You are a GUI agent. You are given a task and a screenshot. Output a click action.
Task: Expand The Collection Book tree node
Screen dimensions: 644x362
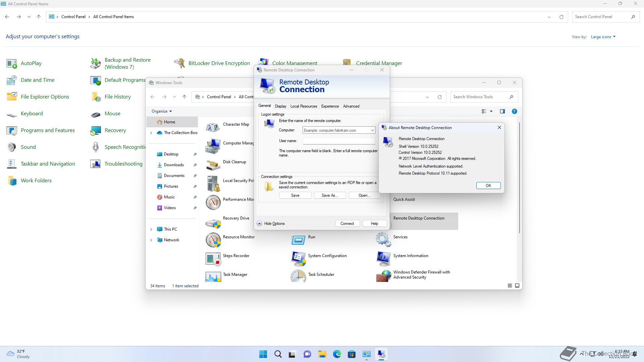pos(151,133)
